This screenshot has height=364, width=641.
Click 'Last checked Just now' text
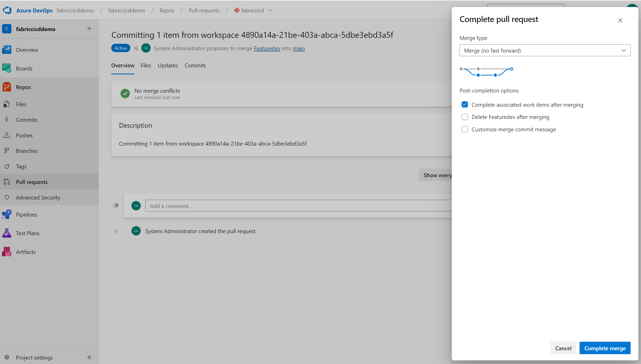pyautogui.click(x=157, y=97)
